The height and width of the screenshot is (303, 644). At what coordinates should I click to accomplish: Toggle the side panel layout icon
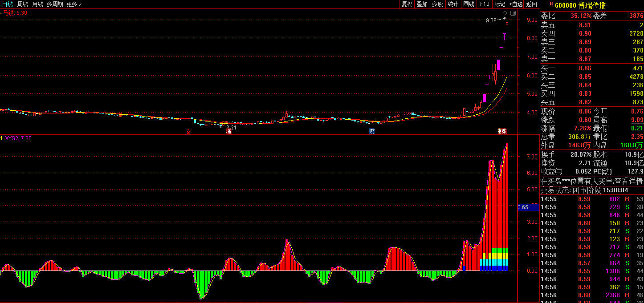[x=513, y=13]
